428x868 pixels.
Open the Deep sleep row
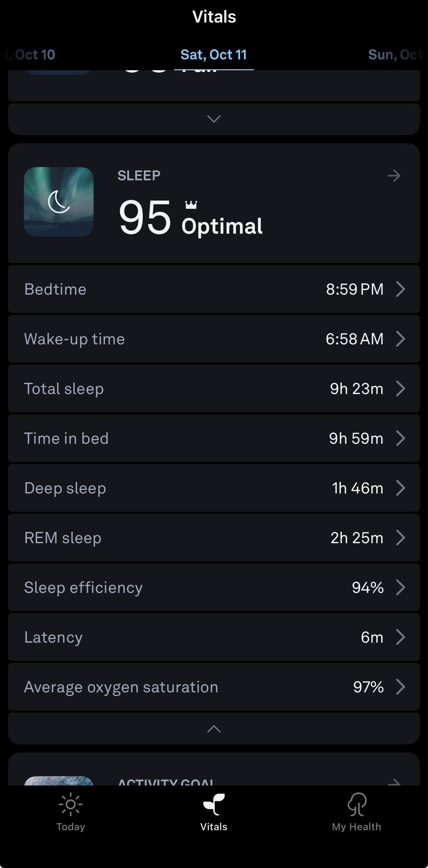214,488
